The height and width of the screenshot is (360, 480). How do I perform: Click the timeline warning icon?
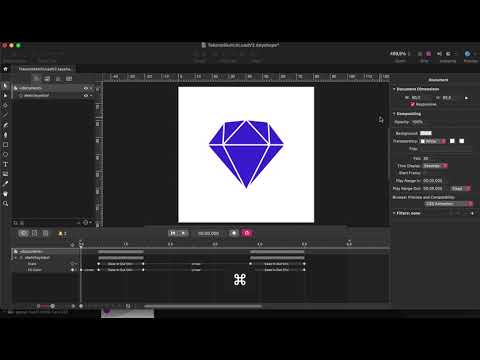61,233
